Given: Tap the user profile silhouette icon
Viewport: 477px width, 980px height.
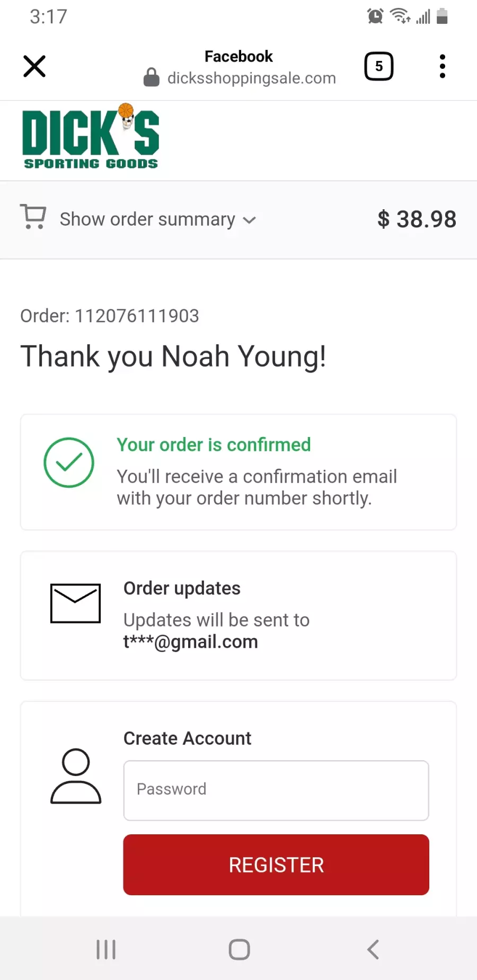Looking at the screenshot, I should tap(76, 776).
